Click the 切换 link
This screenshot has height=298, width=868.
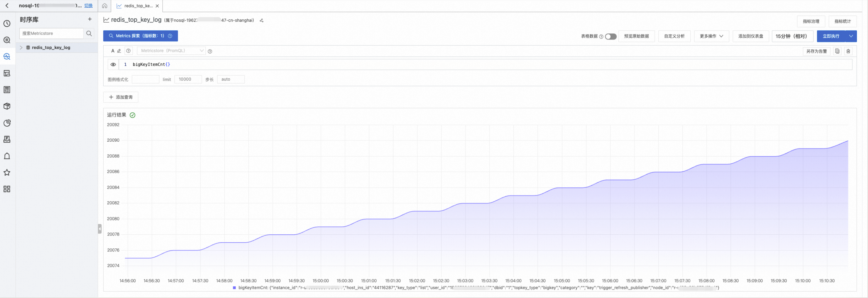point(88,6)
